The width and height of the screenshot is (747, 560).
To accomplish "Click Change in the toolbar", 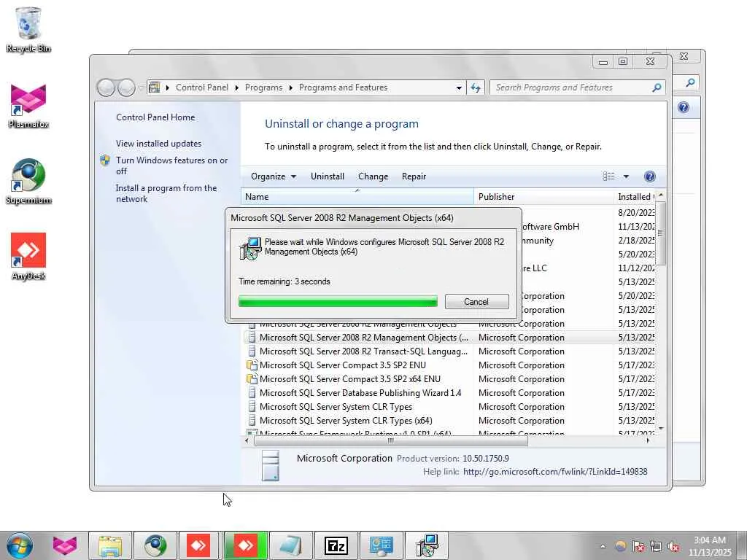I will click(x=373, y=176).
